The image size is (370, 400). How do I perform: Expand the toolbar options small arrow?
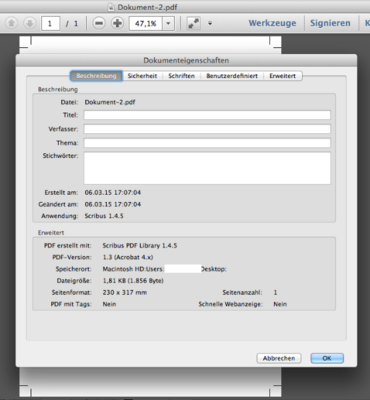click(x=210, y=23)
